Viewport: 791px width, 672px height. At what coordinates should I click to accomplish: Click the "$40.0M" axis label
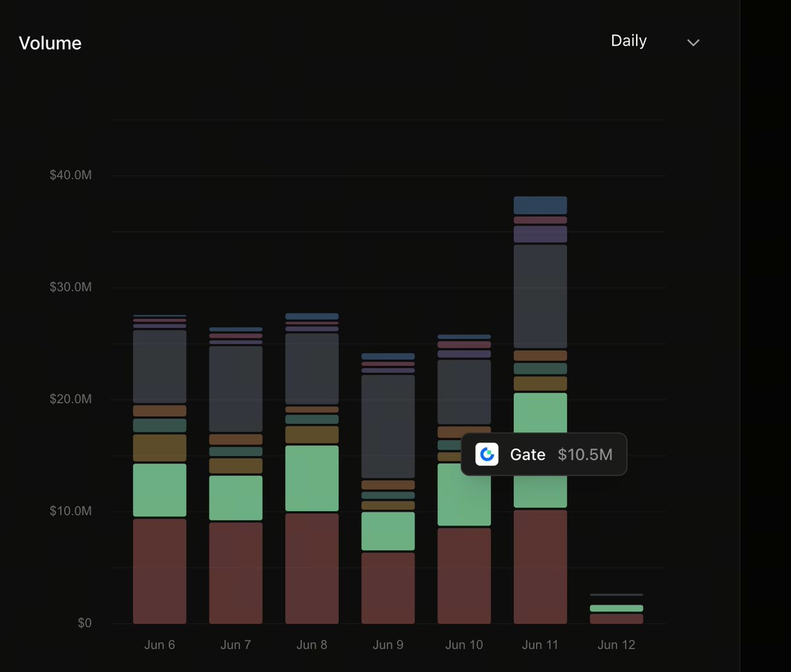click(71, 175)
